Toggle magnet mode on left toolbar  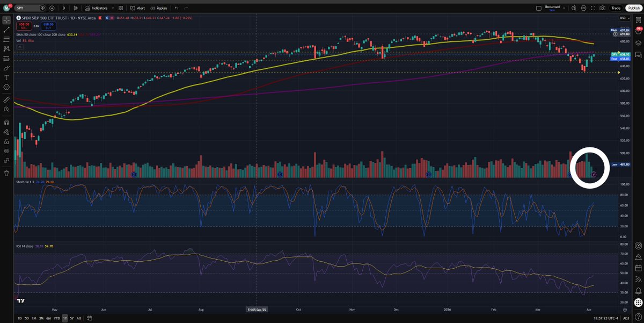click(x=6, y=122)
